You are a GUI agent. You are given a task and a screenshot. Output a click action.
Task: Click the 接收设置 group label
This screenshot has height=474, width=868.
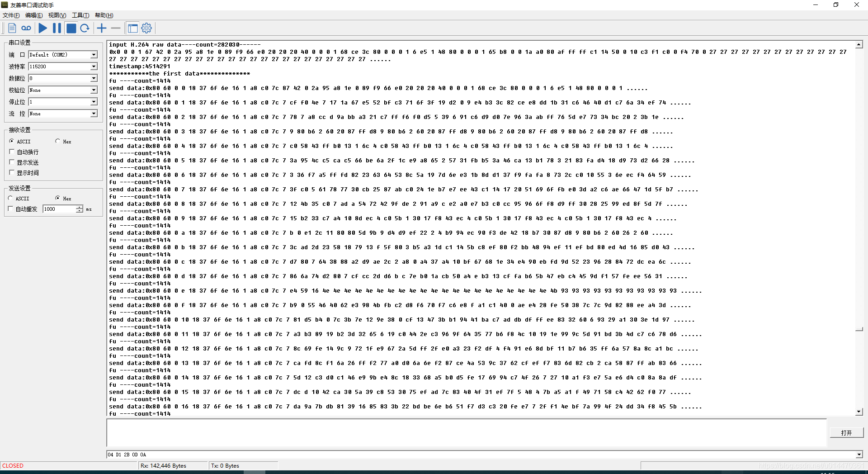[x=19, y=130]
